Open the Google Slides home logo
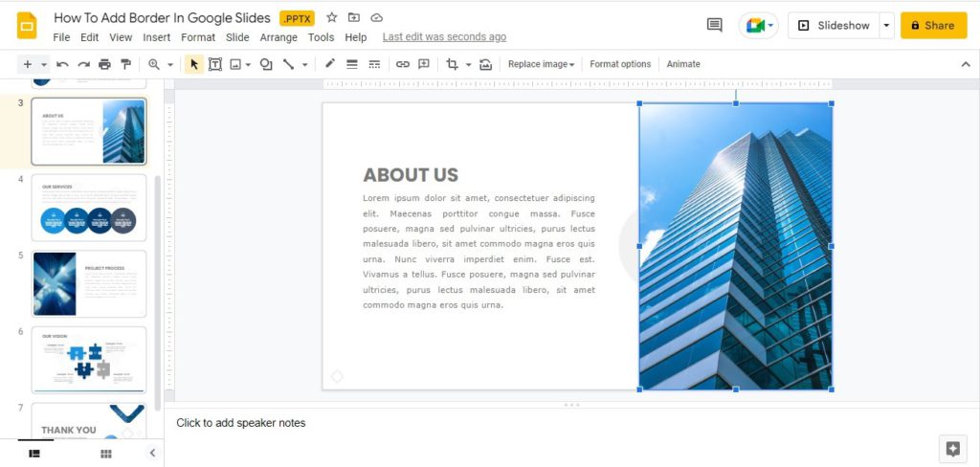Screen dimensions: 980x467 click(27, 26)
